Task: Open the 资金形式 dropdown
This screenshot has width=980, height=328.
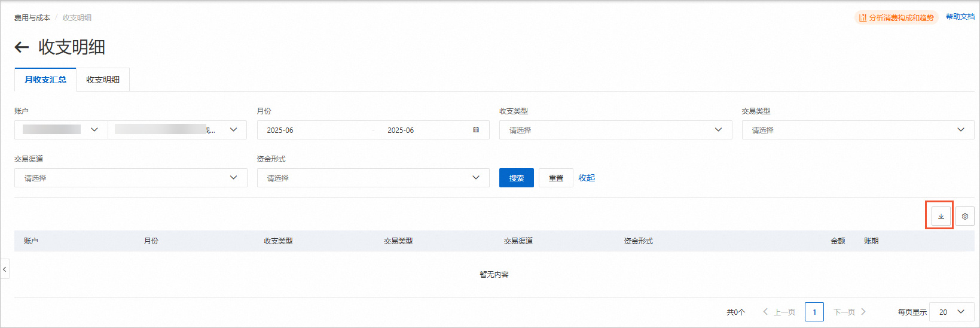Action: tap(373, 178)
